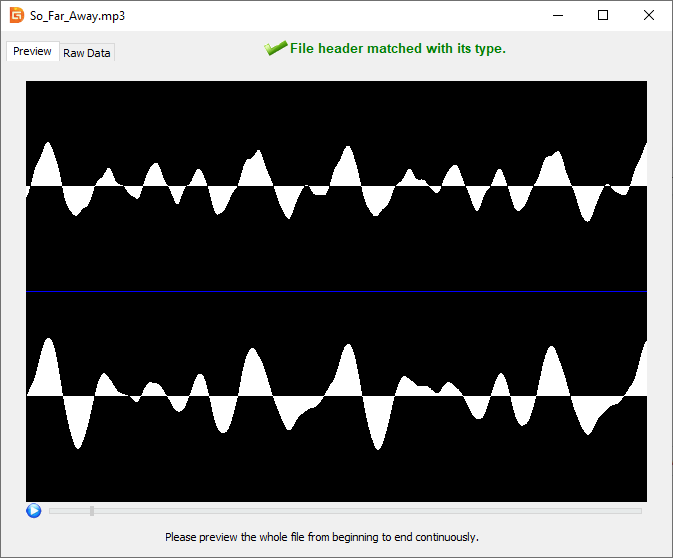Click the orange app icon in title bar
The image size is (673, 558).
[16, 16]
